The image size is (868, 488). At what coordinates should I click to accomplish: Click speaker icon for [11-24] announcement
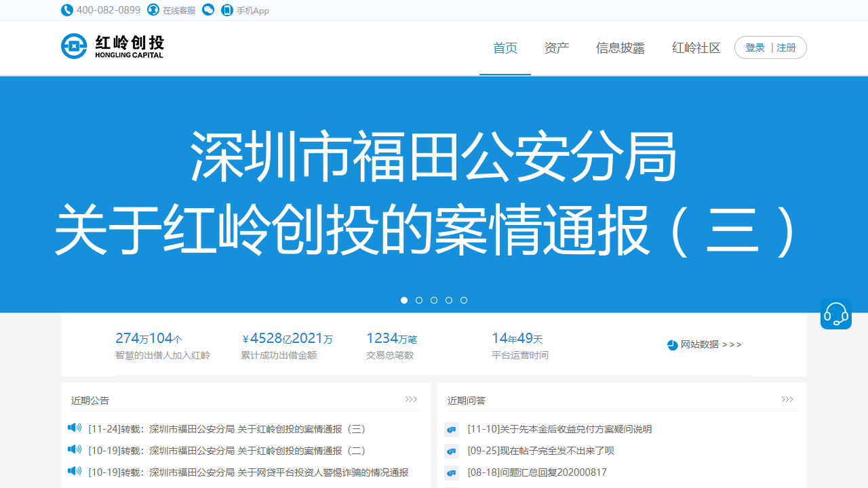pyautogui.click(x=75, y=428)
